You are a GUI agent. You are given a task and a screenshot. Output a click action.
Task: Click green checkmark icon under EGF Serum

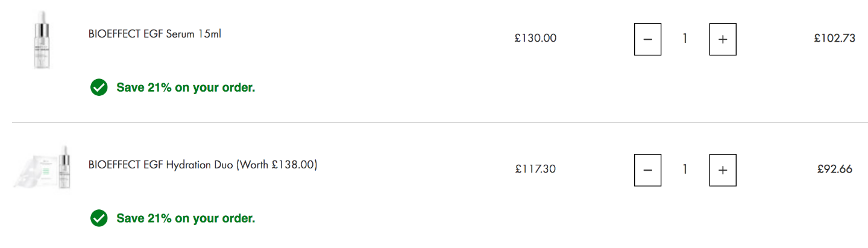click(x=98, y=87)
